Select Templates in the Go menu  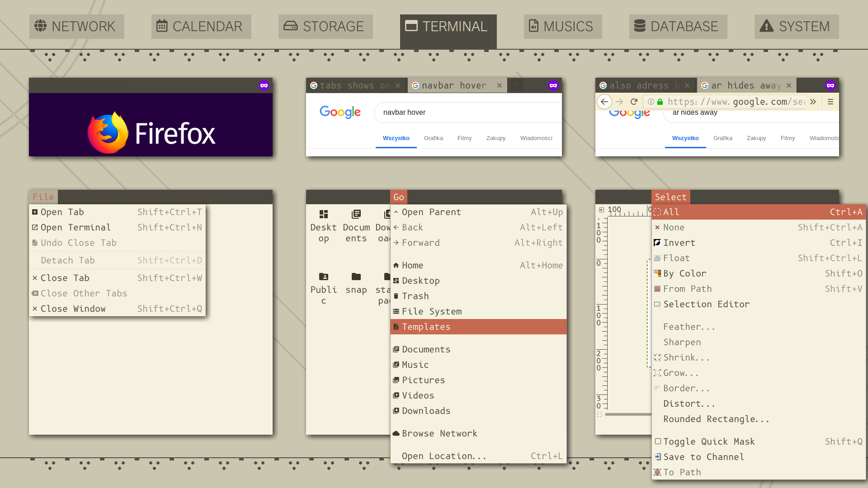pos(426,327)
